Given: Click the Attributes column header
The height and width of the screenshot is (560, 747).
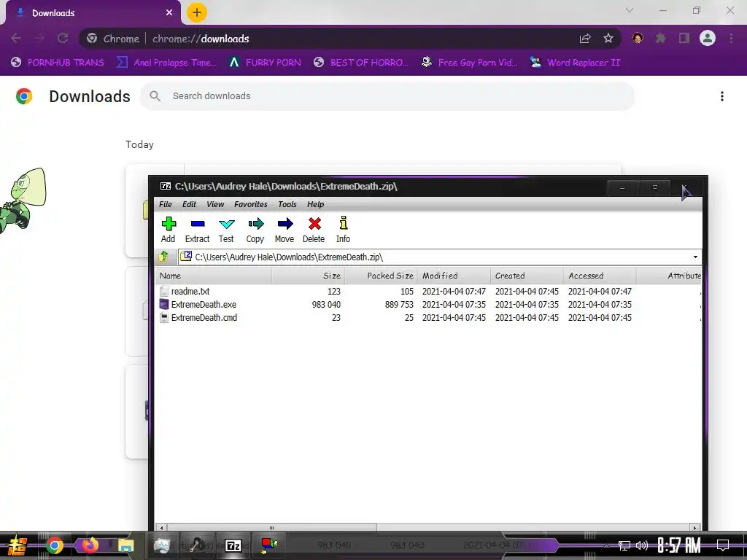Looking at the screenshot, I should (669, 276).
